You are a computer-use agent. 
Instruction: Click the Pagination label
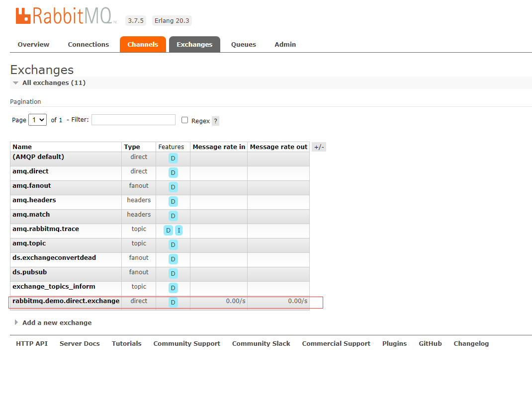pos(25,102)
